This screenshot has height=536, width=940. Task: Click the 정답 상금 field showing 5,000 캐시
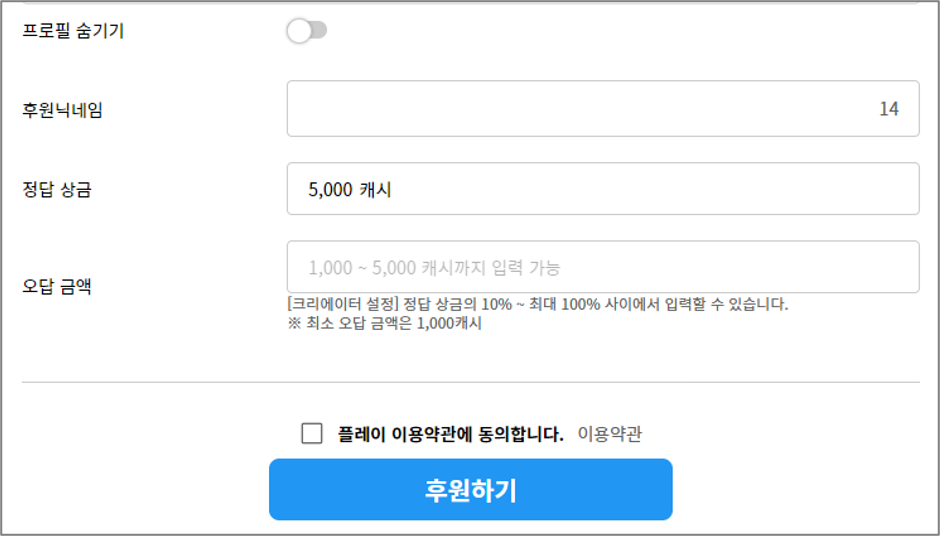tap(602, 189)
